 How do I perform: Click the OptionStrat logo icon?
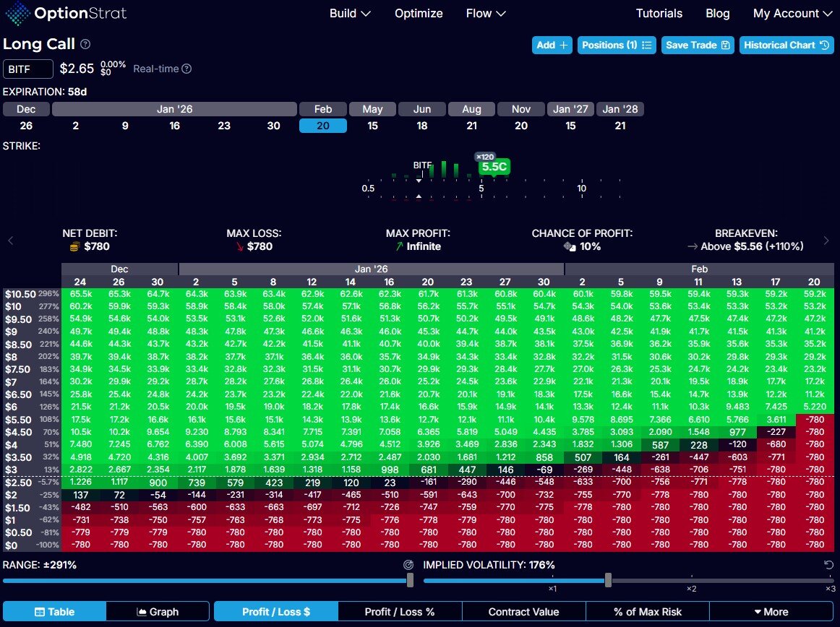18,13
